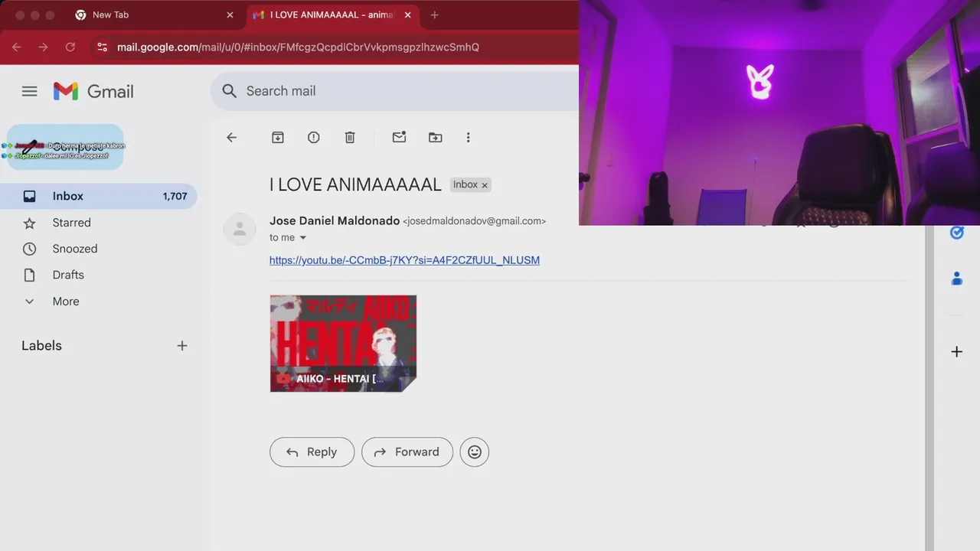The width and height of the screenshot is (980, 551).
Task: Close the New Tab browser tab
Action: coord(230,15)
